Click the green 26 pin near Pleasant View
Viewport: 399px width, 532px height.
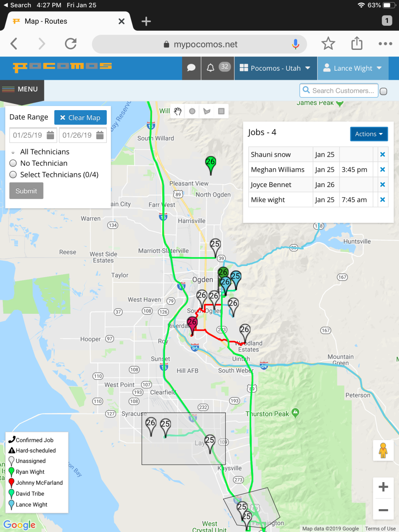point(211,165)
